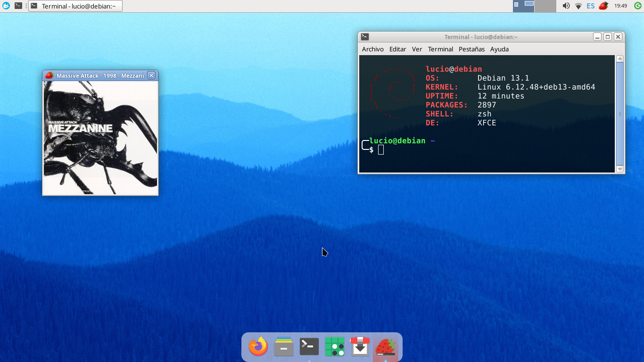Click the 'XFCE' desktop environment value

point(487,123)
